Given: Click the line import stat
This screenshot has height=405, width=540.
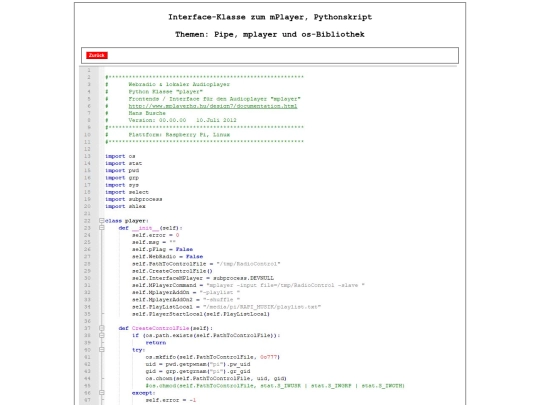Looking at the screenshot, I should [123, 163].
